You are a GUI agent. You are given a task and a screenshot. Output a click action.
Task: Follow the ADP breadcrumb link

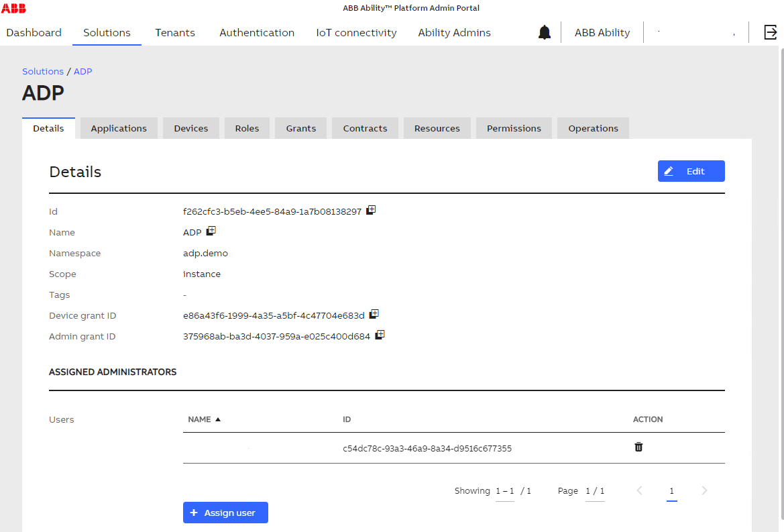pos(83,72)
